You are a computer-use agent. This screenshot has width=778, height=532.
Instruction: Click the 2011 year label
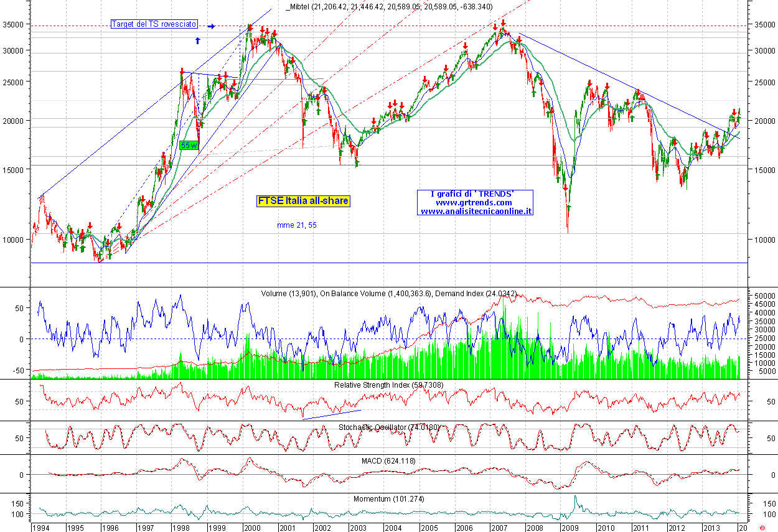[641, 528]
